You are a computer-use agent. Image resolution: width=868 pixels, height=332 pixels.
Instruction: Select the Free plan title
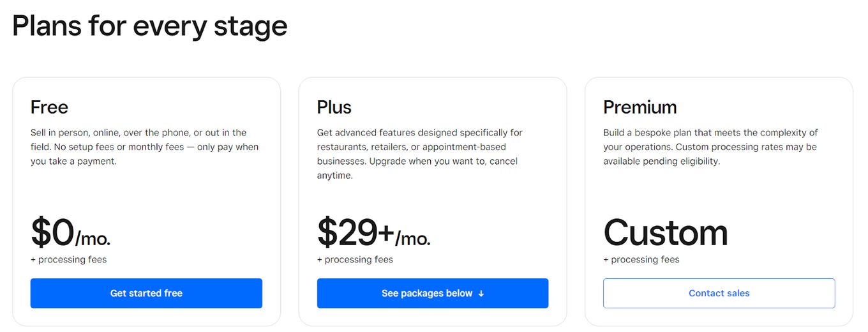pyautogui.click(x=49, y=107)
